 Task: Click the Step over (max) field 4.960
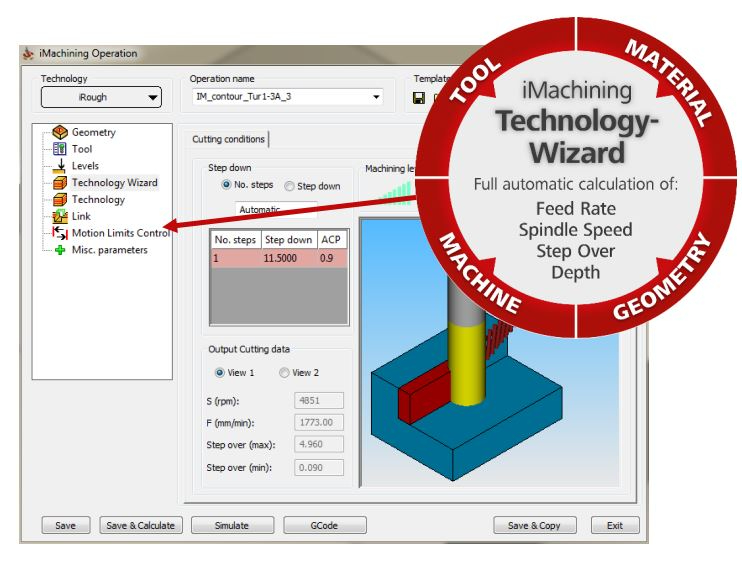coord(319,444)
